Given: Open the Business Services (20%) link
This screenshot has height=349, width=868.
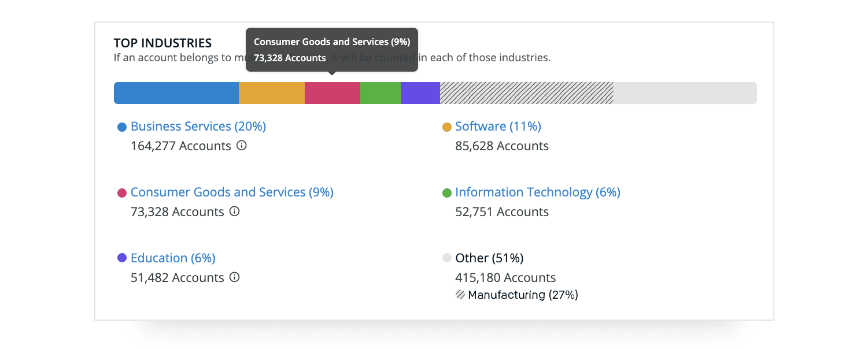Looking at the screenshot, I should 198,126.
